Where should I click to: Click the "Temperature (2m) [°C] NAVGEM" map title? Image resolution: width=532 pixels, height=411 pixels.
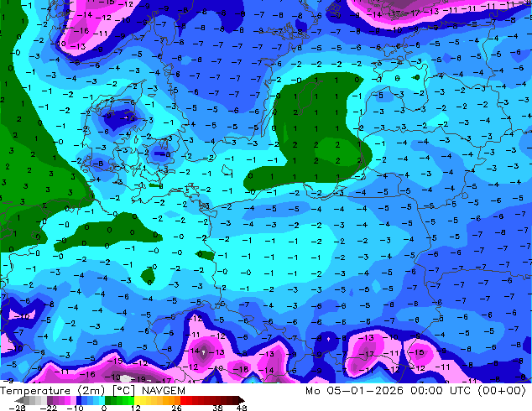pyautogui.click(x=92, y=391)
